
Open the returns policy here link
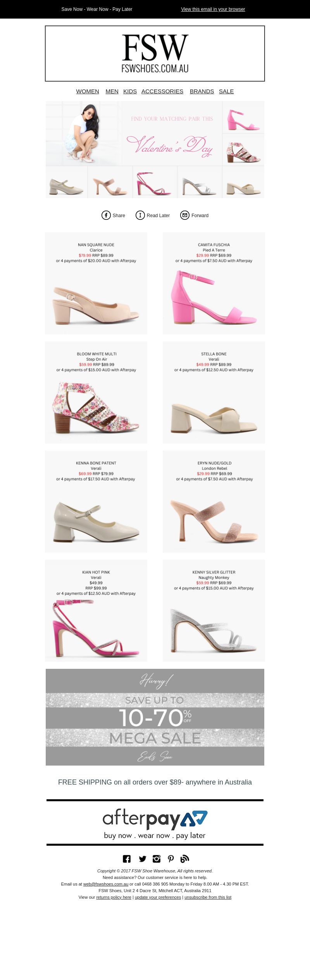click(114, 897)
